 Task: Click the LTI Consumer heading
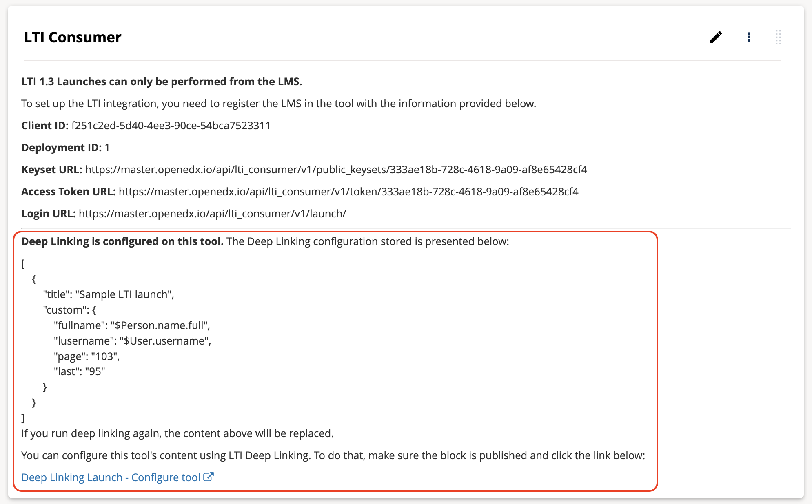[x=73, y=37]
